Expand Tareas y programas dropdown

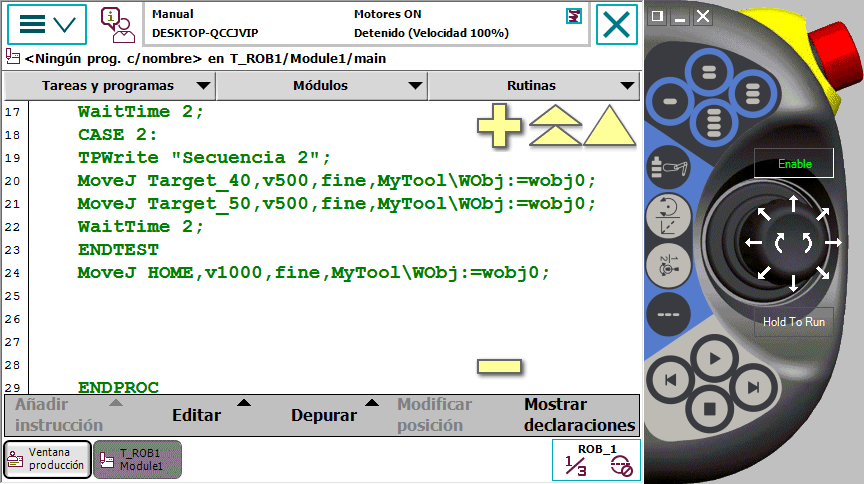coord(110,85)
